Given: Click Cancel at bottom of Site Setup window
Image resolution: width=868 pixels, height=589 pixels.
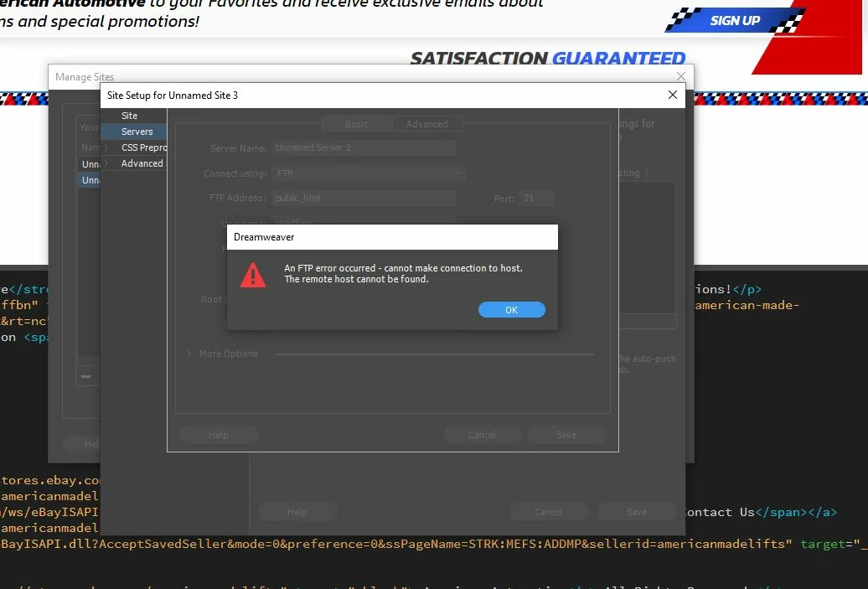Looking at the screenshot, I should pos(548,512).
